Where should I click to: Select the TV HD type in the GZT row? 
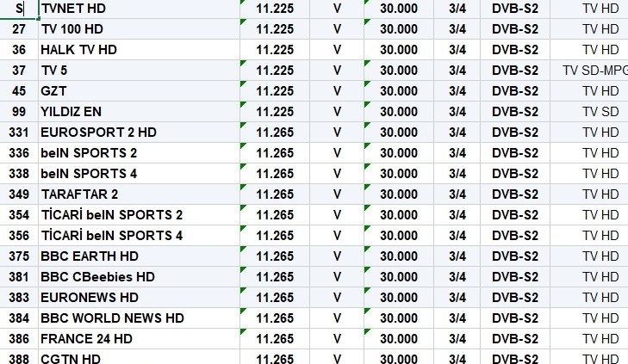pyautogui.click(x=589, y=91)
